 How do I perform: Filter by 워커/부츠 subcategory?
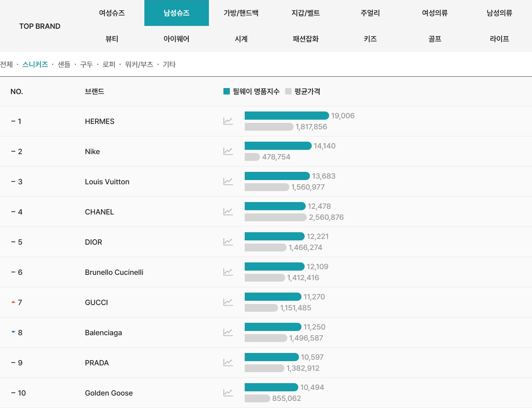(139, 65)
